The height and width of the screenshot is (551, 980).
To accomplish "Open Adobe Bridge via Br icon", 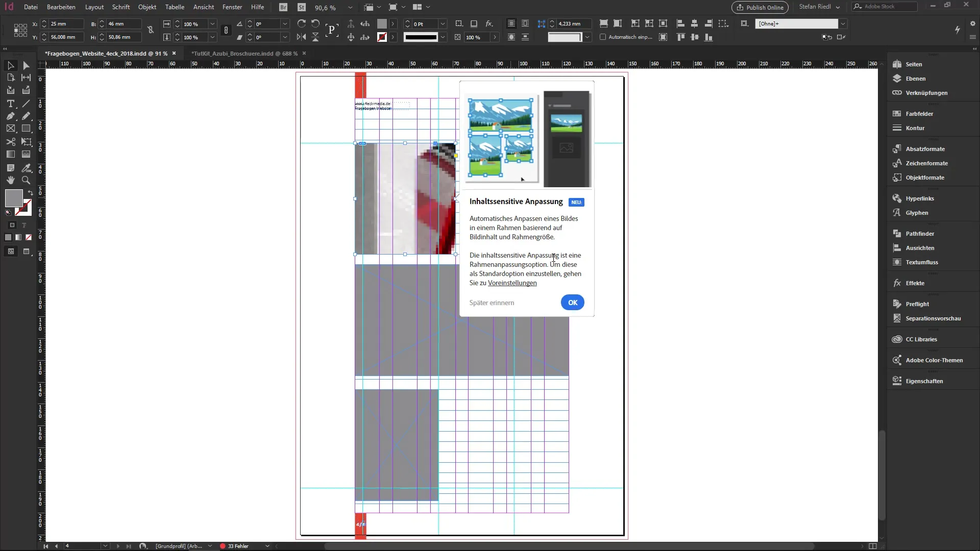I will [x=283, y=7].
